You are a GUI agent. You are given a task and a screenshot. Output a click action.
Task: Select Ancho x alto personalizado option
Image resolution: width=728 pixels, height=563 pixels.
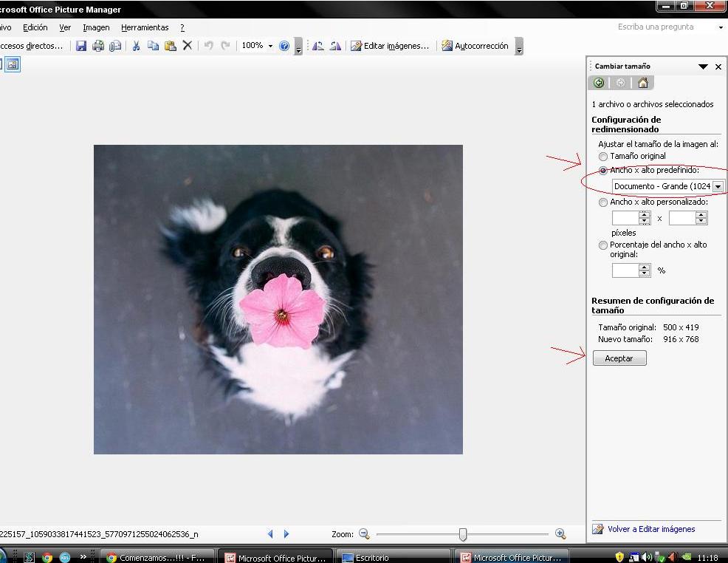point(603,202)
